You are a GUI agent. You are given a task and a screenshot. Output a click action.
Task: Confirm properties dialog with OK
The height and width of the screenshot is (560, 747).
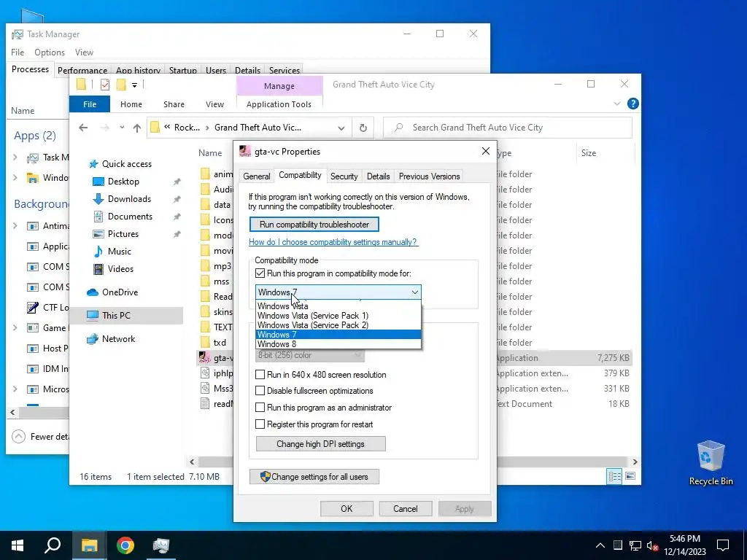coord(347,508)
